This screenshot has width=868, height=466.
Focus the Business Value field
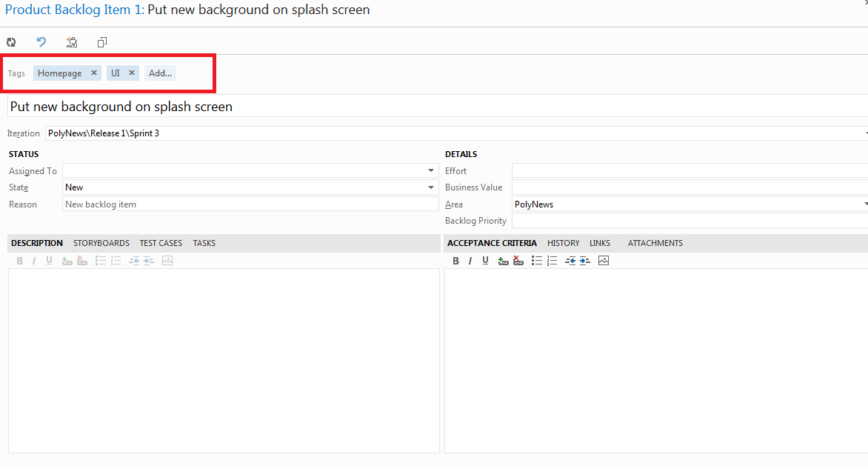690,187
